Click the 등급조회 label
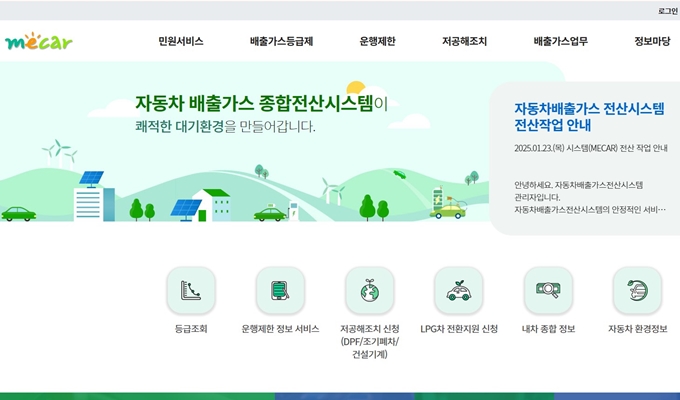 [x=191, y=329]
